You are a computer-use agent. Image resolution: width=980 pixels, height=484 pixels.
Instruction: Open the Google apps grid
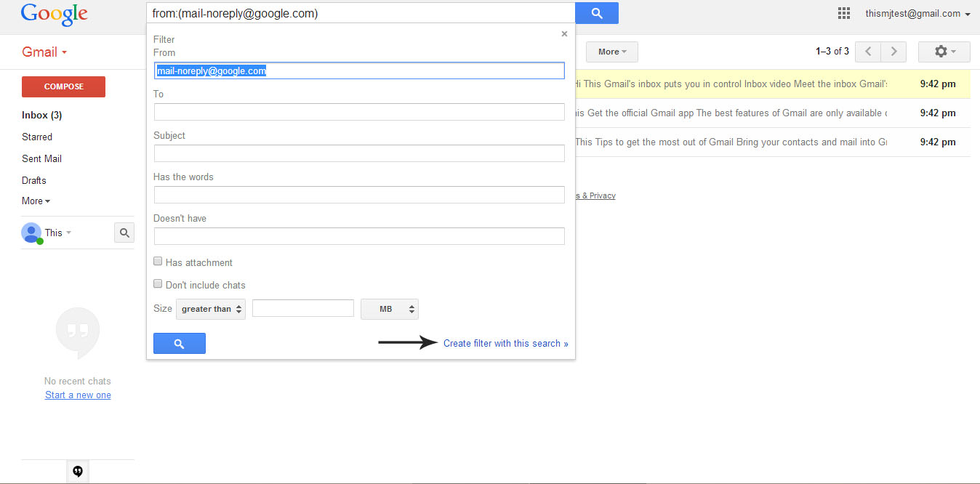pyautogui.click(x=844, y=13)
